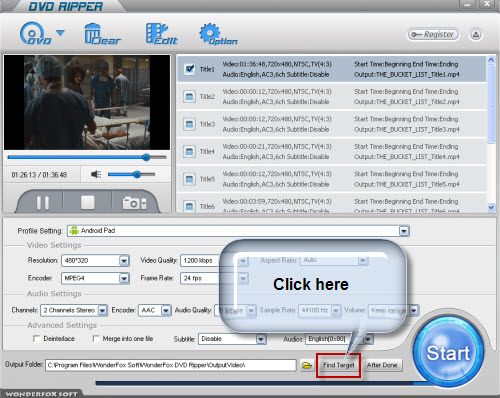Click the title list scroll up arrow
500x398 pixels.
tap(491, 60)
